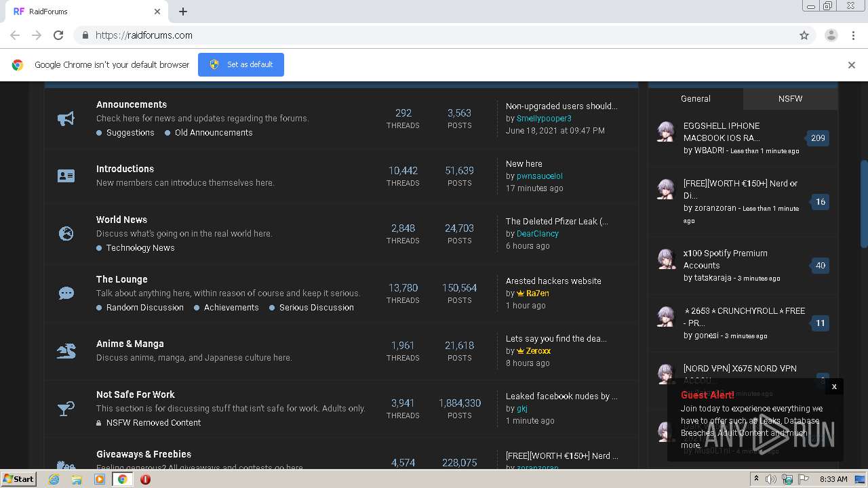Click the Announcements megaphone icon
The width and height of the screenshot is (868, 488).
click(66, 119)
